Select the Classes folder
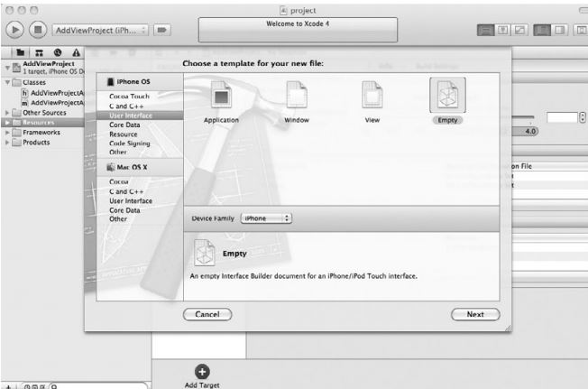The image size is (588, 389). (x=29, y=82)
